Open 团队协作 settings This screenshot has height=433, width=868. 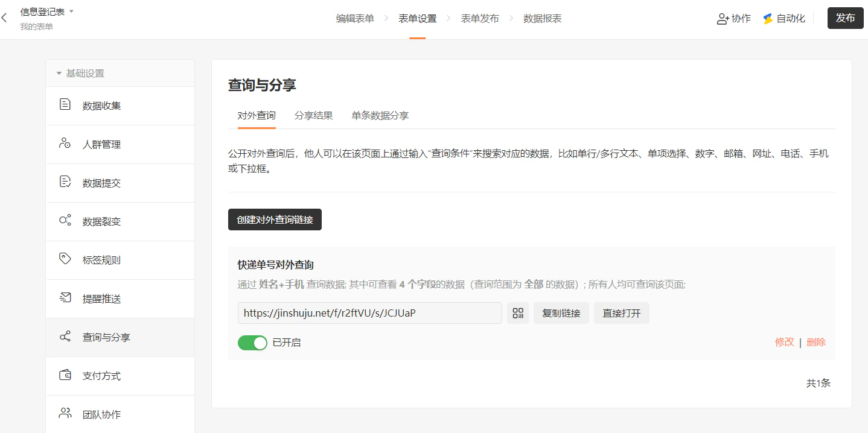(120, 414)
